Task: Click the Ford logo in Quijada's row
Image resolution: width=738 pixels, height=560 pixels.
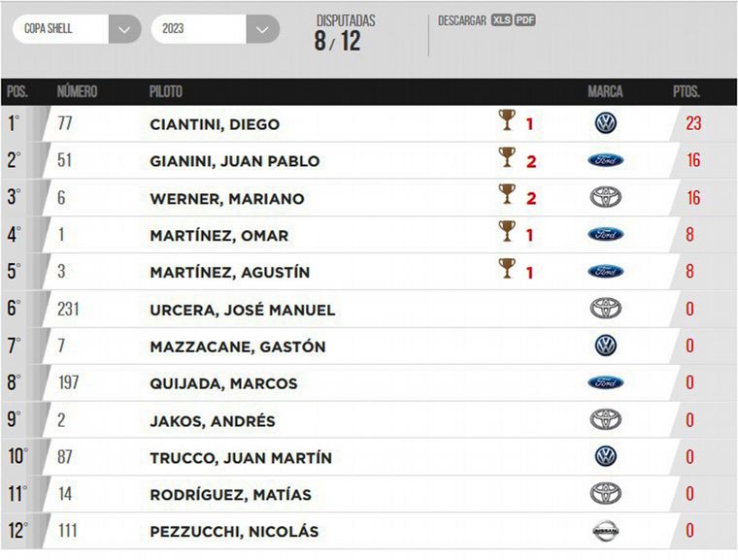Action: point(605,382)
